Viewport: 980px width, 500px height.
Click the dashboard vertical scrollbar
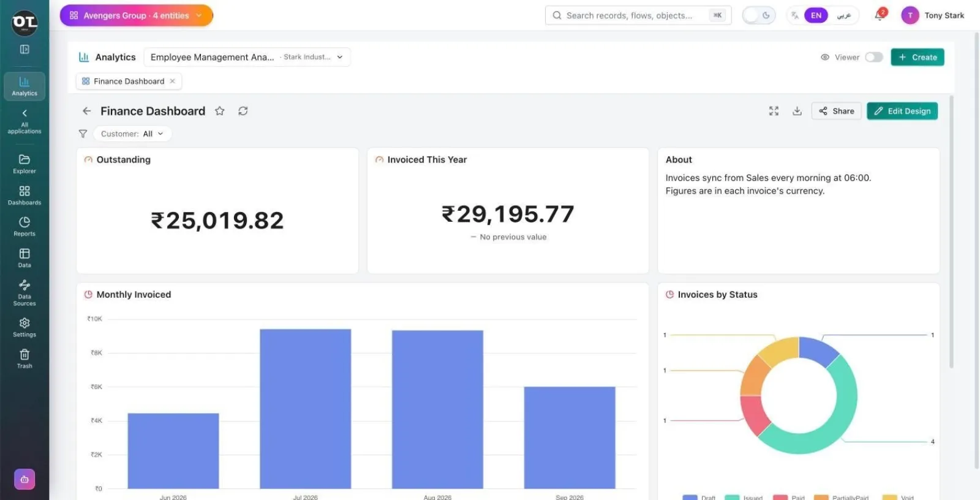point(951,232)
